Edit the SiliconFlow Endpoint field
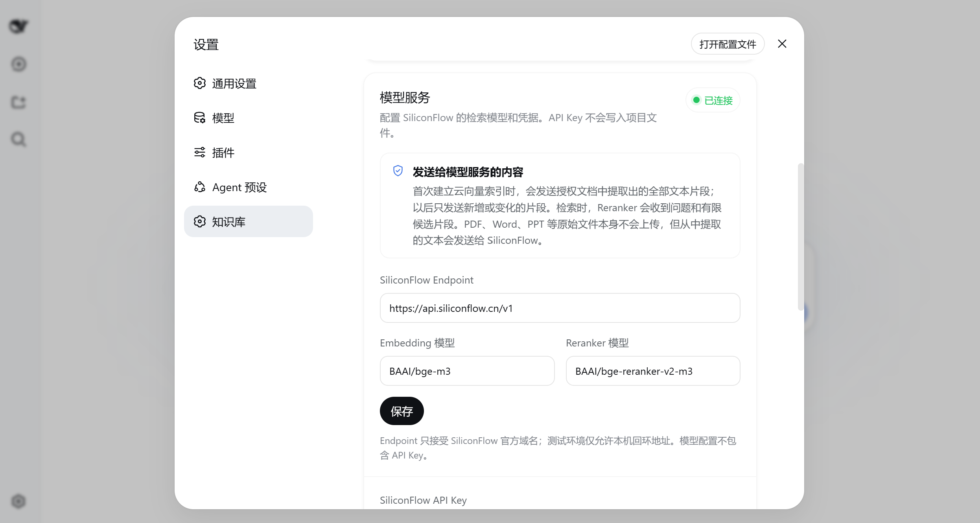Viewport: 980px width, 523px height. click(560, 308)
